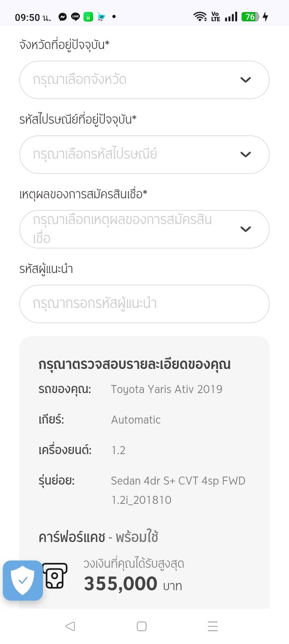Tap the คาร์ฟอร์แคช - พร้อมใช้ heading
289x644 pixels.
[x=98, y=537]
